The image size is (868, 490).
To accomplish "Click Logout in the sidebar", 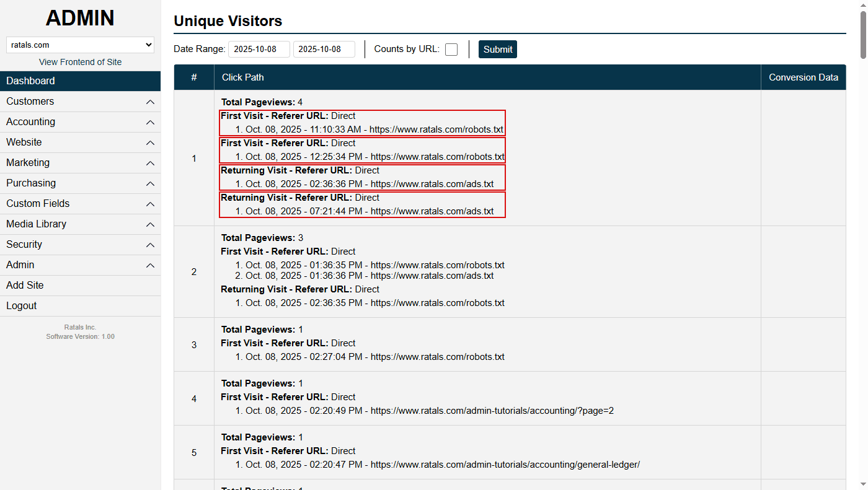I will (21, 305).
